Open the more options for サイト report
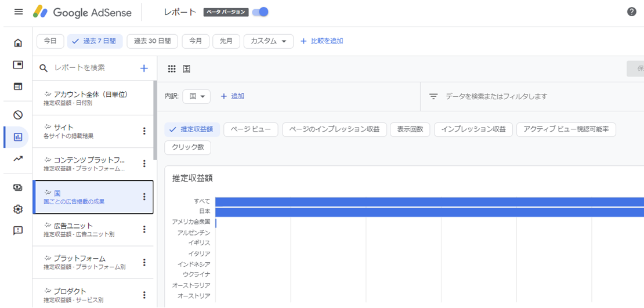Viewport: 644px width, 308px height. pos(144,131)
